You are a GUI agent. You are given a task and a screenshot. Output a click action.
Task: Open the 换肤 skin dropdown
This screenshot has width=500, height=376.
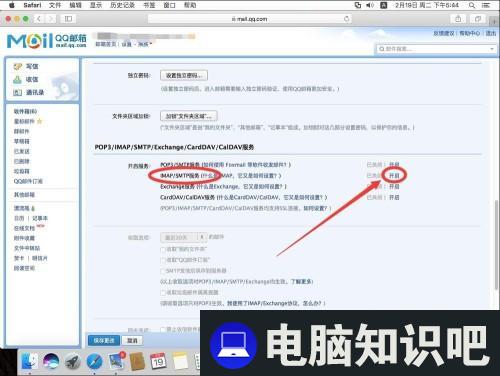point(145,44)
